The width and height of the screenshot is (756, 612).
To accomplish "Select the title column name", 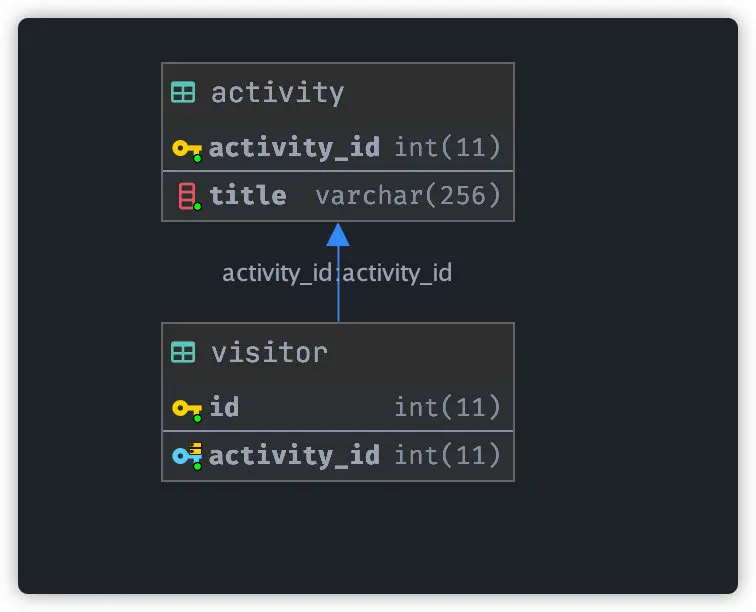I will pos(248,195).
